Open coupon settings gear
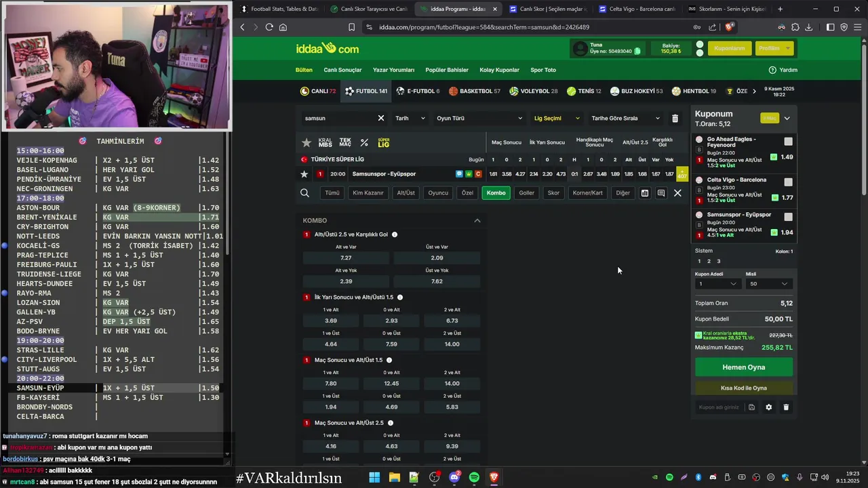Screen dimensions: 868x488 point(768,407)
